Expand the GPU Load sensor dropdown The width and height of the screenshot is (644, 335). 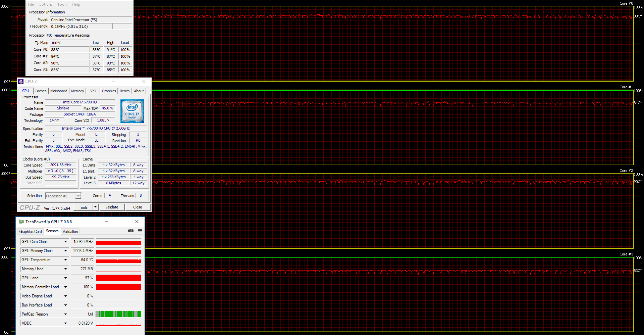pos(65,278)
